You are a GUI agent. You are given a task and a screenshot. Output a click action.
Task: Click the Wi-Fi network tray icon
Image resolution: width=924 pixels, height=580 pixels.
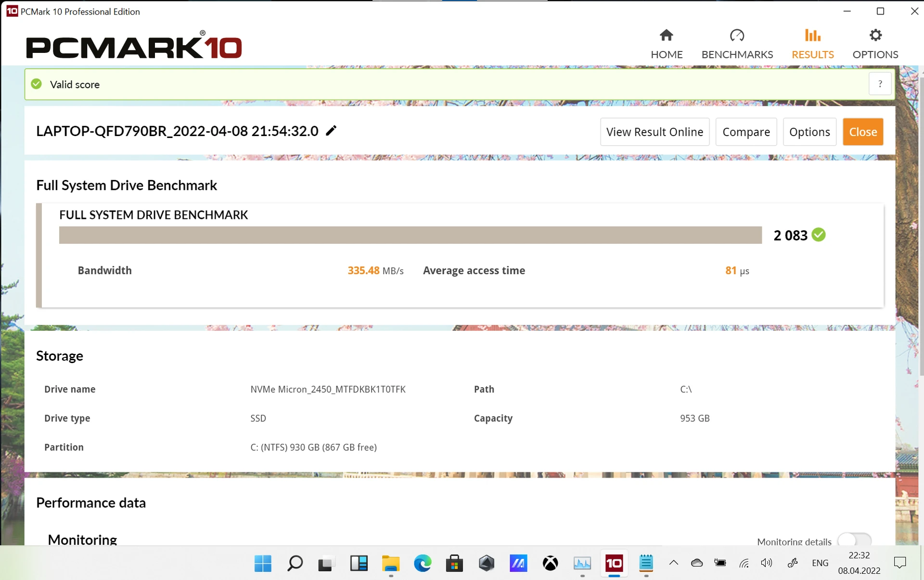(744, 563)
